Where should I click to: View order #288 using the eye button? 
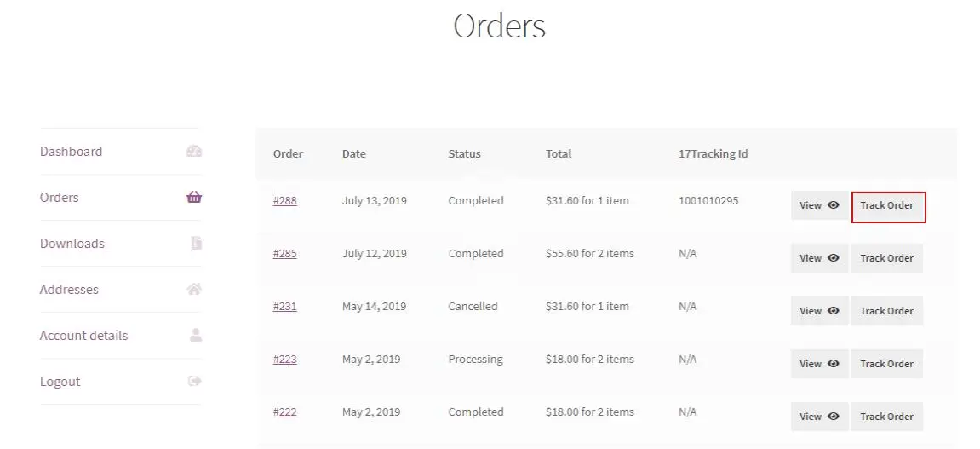[x=819, y=205]
